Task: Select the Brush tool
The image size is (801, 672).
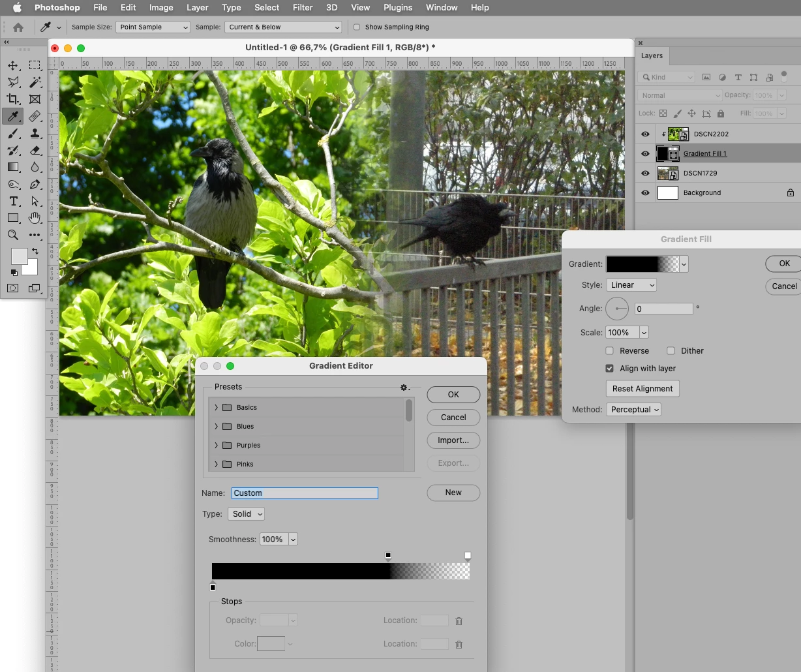Action: (13, 133)
